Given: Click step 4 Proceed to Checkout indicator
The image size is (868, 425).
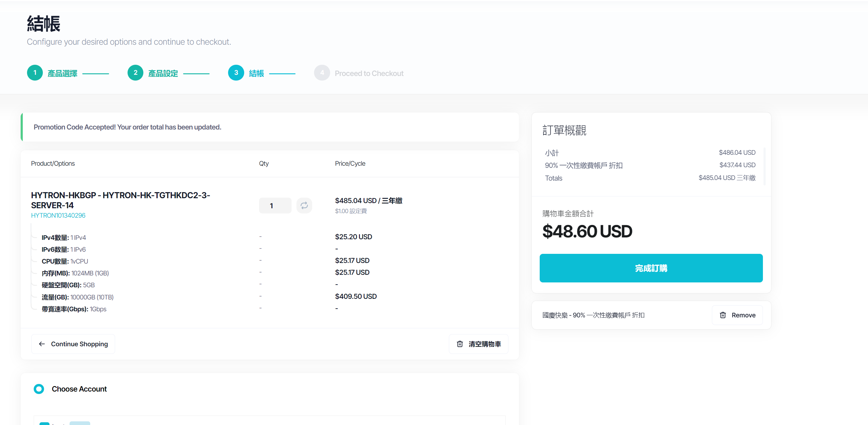Looking at the screenshot, I should point(322,73).
